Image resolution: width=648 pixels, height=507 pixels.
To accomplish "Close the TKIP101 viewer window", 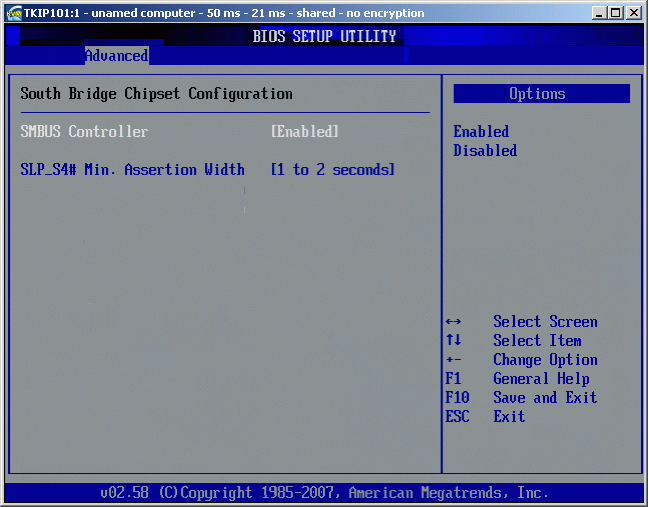I will (x=634, y=13).
